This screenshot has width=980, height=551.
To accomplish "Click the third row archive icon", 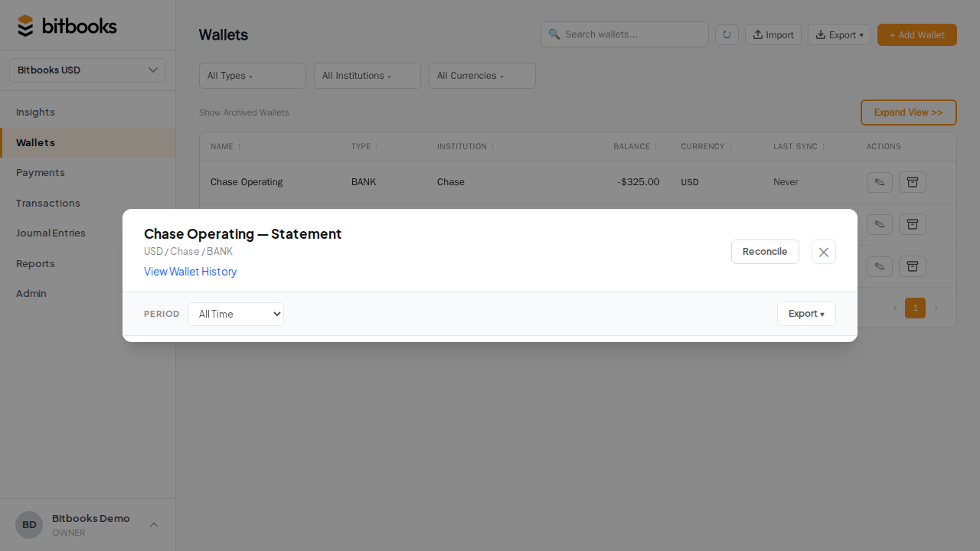I will 913,266.
